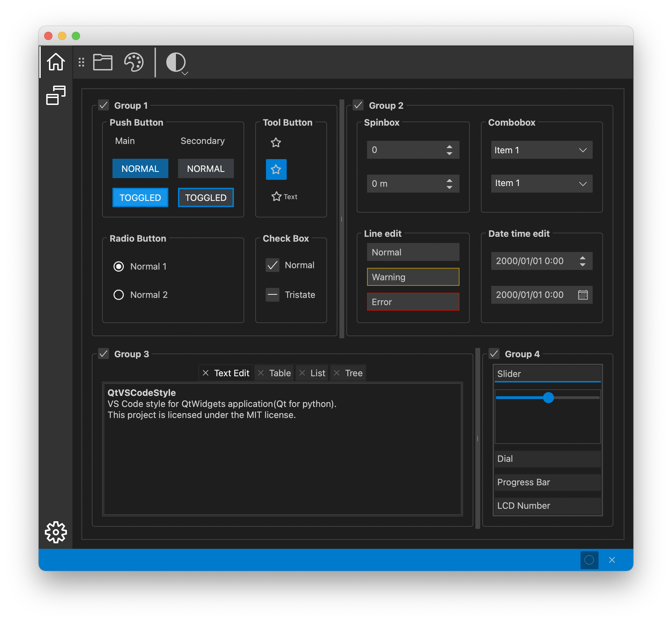Viewport: 672px width, 622px height.
Task: Click the color palette toolbar icon
Action: click(x=134, y=62)
